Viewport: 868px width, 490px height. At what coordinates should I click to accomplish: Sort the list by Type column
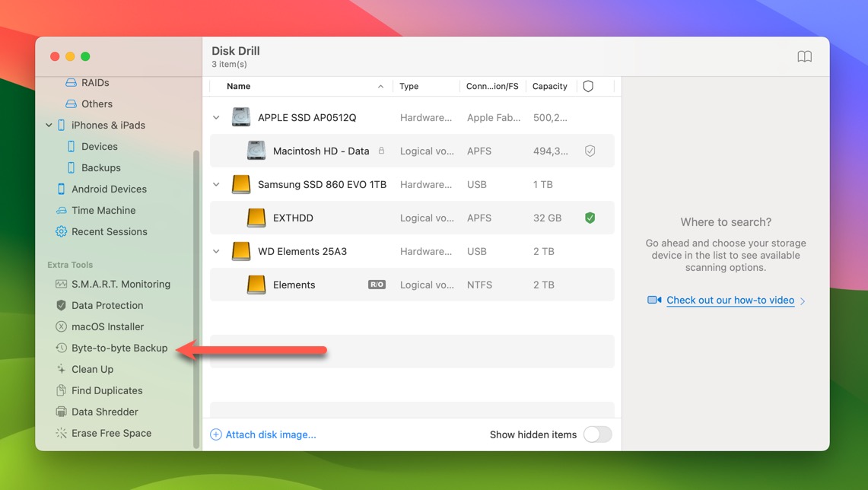[409, 87]
